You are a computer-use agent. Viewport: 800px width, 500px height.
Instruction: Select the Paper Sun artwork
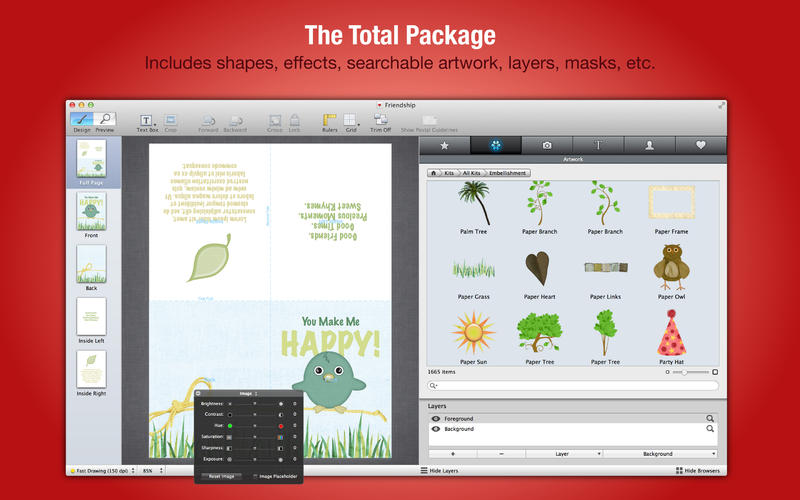point(473,333)
